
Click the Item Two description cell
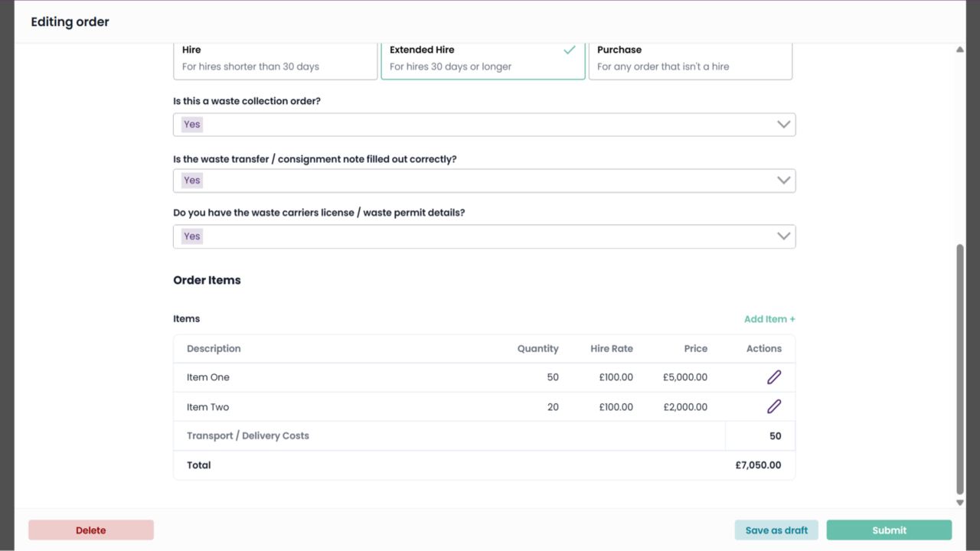click(208, 407)
